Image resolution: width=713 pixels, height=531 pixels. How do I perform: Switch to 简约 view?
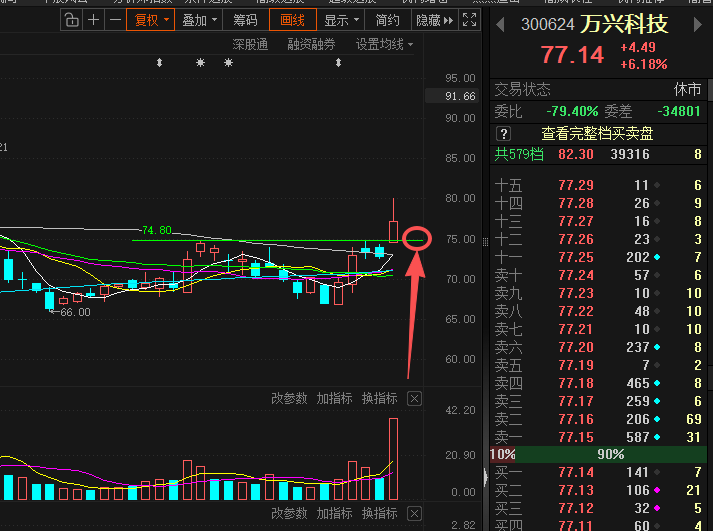tap(388, 20)
